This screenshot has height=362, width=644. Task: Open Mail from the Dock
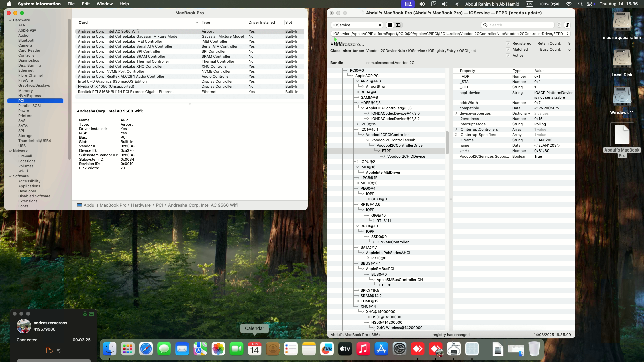pyautogui.click(x=182, y=349)
